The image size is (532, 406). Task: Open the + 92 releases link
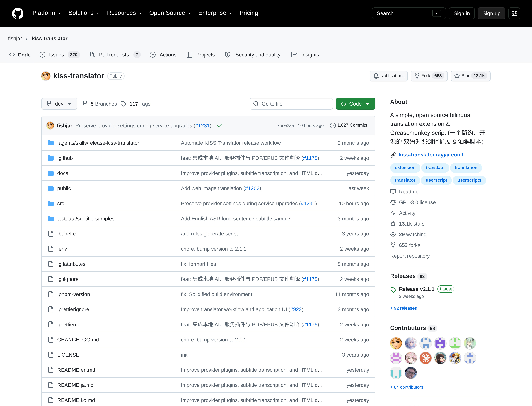pyautogui.click(x=403, y=308)
